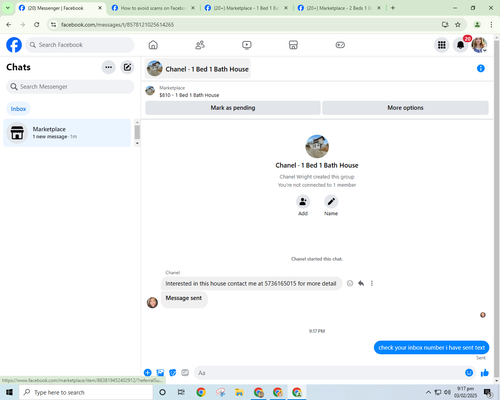Image resolution: width=500 pixels, height=400 pixels.
Task: Open account profile picture menu
Action: coord(479,45)
